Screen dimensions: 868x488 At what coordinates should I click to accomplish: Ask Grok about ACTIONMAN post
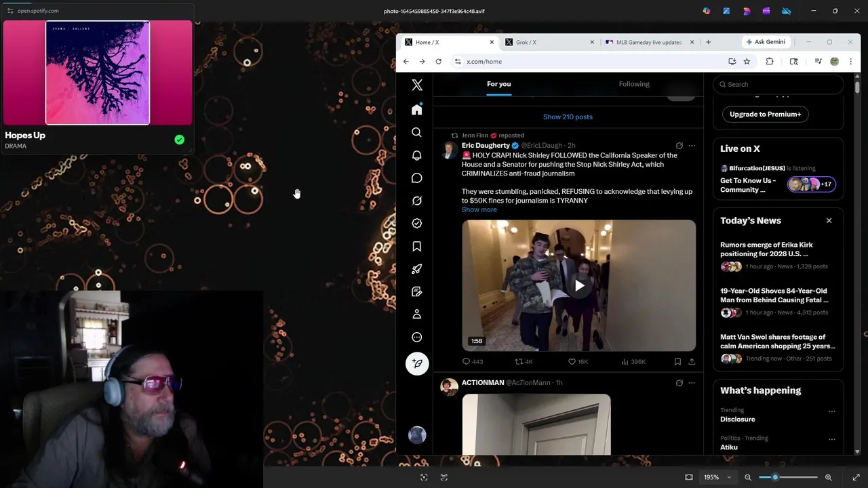(x=679, y=383)
